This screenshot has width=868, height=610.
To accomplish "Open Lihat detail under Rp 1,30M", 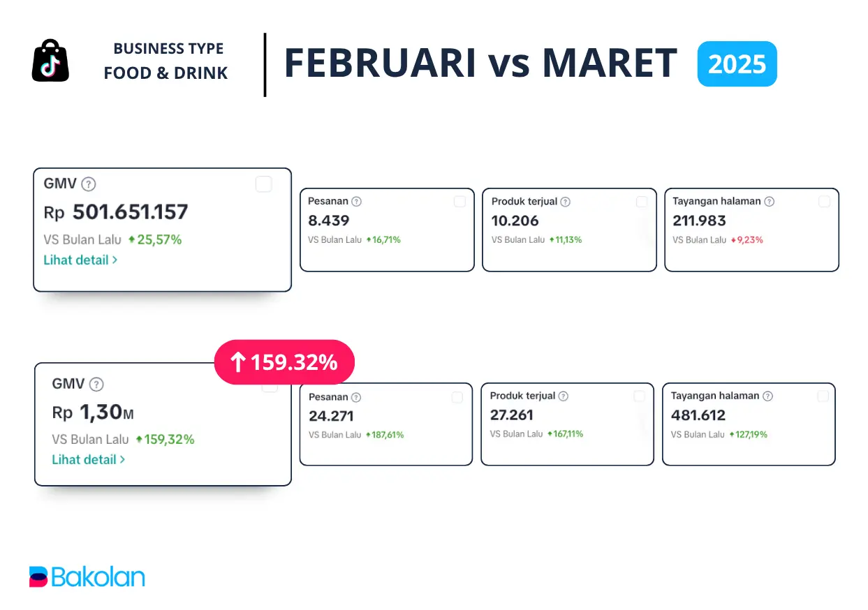I will coord(88,459).
